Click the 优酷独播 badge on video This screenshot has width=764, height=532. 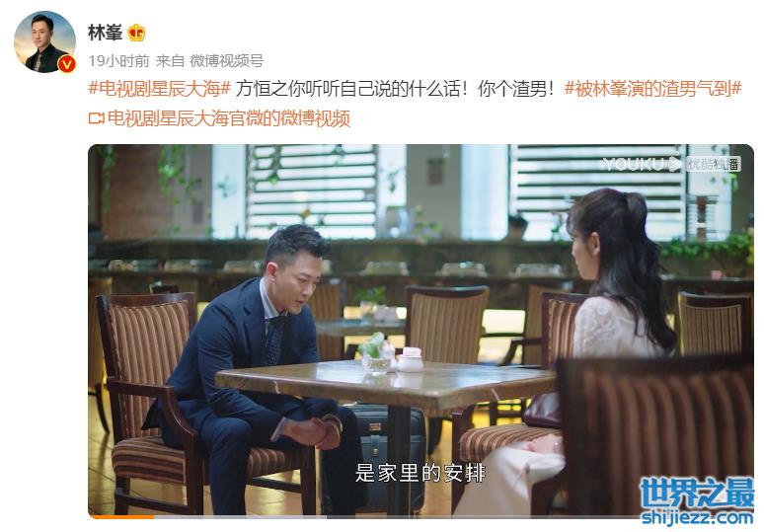click(x=714, y=164)
